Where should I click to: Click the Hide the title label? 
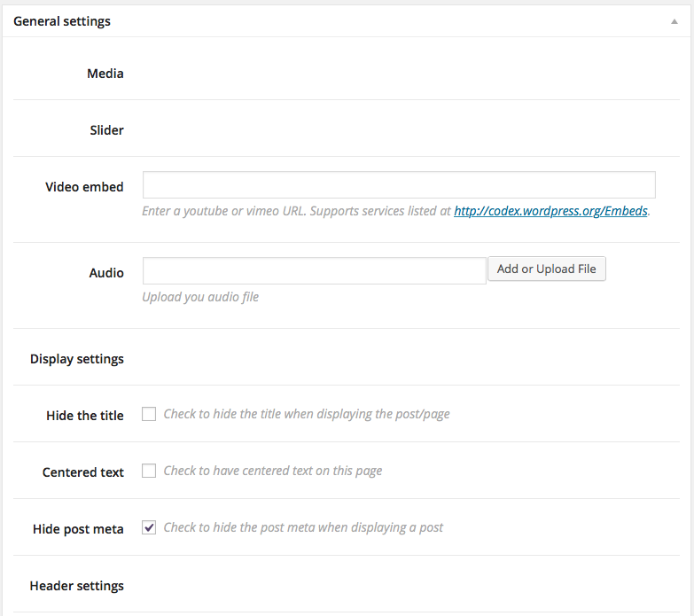[x=85, y=416]
